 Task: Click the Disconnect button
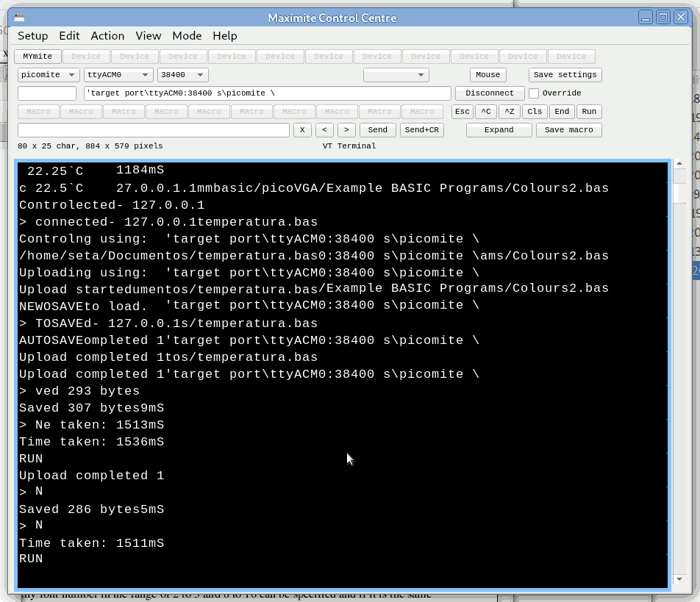489,93
